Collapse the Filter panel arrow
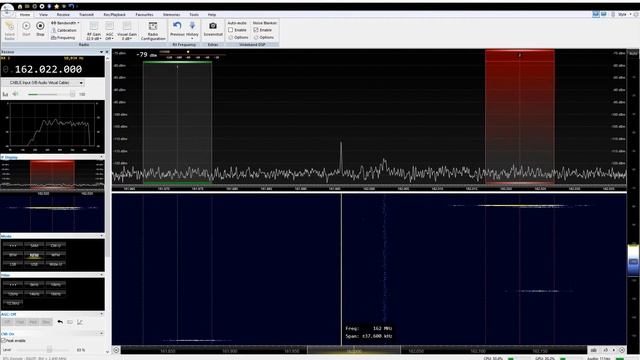The image size is (640, 360). 102,275
